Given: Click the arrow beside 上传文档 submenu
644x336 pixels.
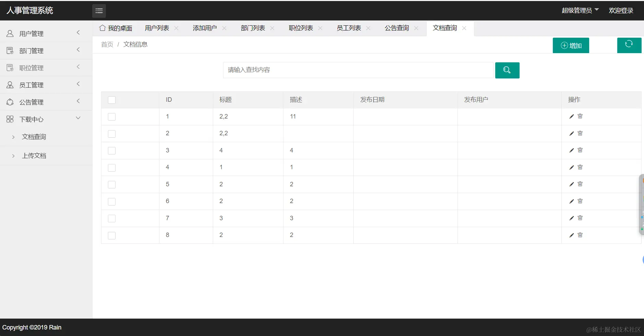Looking at the screenshot, I should point(13,156).
